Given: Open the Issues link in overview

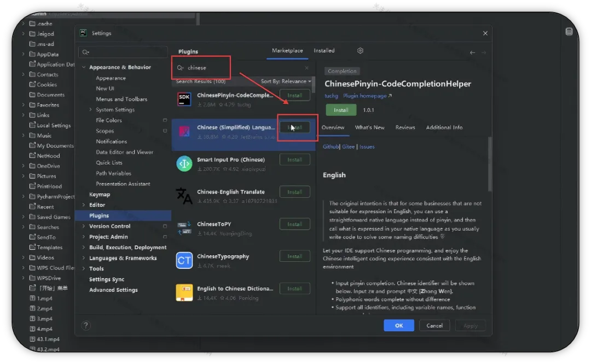Looking at the screenshot, I should pos(367,147).
